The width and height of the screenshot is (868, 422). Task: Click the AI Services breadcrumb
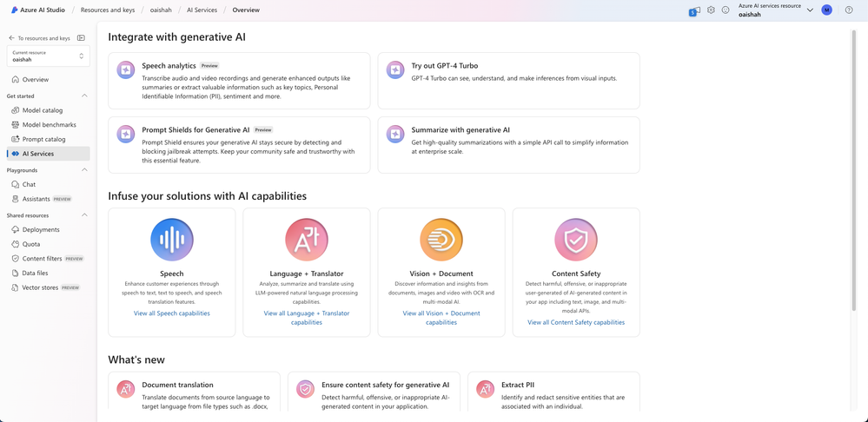pyautogui.click(x=202, y=10)
